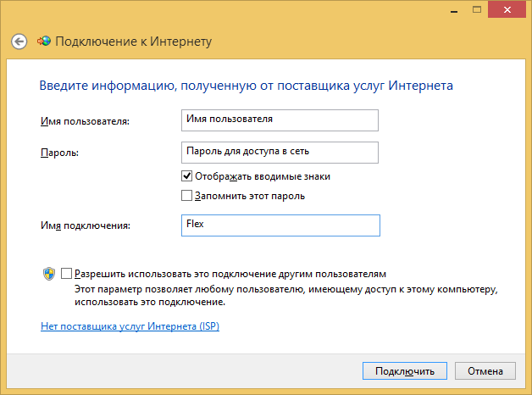Open the 'Нет поставщика услуг Интернета (ISP)' link
Image resolution: width=532 pixels, height=395 pixels.
click(130, 326)
